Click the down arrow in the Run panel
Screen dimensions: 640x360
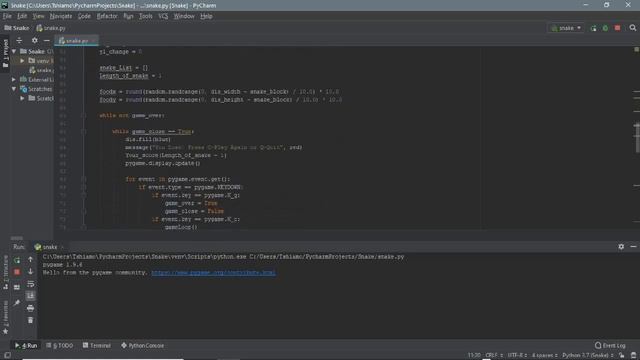tap(31, 271)
